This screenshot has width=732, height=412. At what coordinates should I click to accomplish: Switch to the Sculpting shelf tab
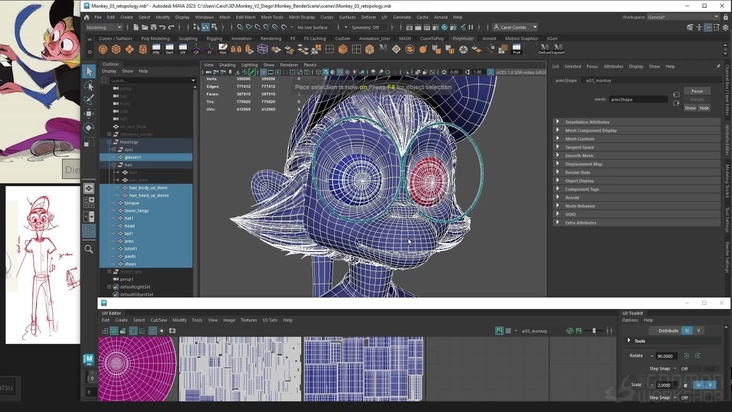click(x=188, y=38)
